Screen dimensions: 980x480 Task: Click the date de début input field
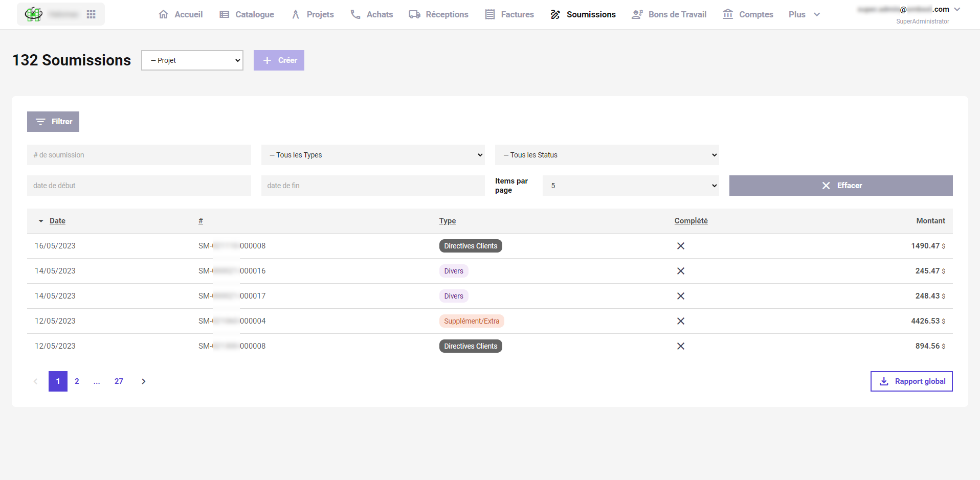[x=138, y=185]
